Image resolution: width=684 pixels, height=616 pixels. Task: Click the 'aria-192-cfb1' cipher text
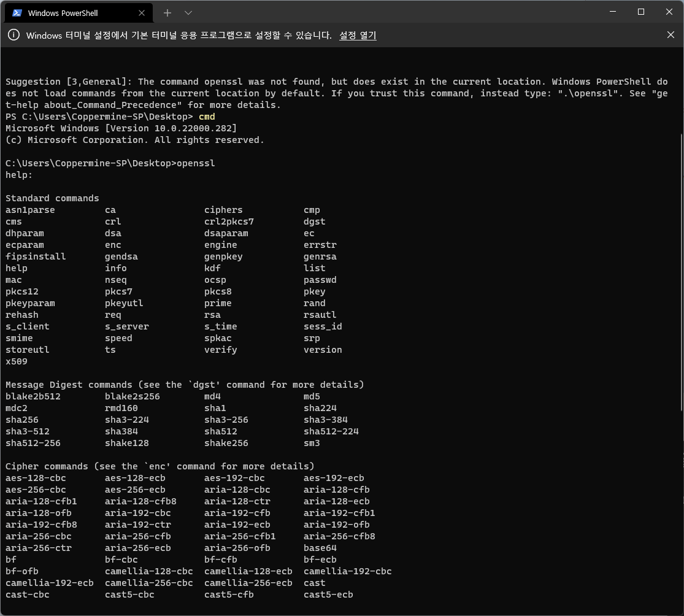[x=339, y=513]
